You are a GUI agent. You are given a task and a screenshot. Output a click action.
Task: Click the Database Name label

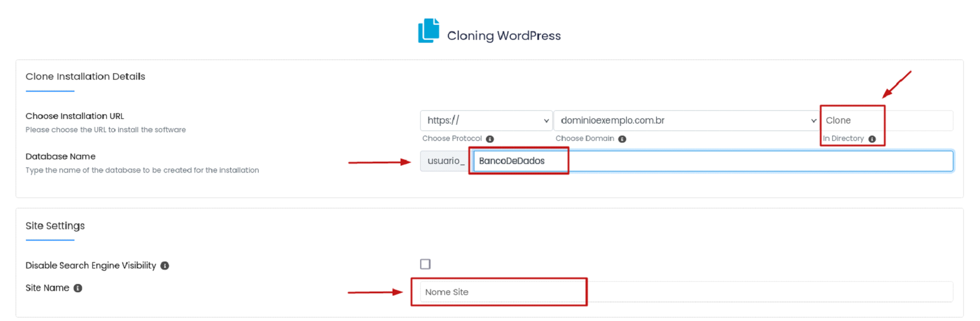(x=61, y=156)
